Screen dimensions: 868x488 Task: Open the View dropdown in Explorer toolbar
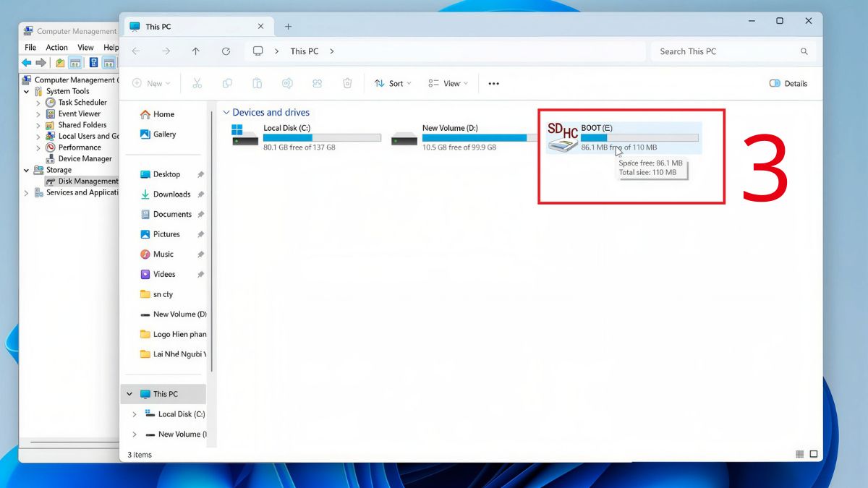coord(448,83)
